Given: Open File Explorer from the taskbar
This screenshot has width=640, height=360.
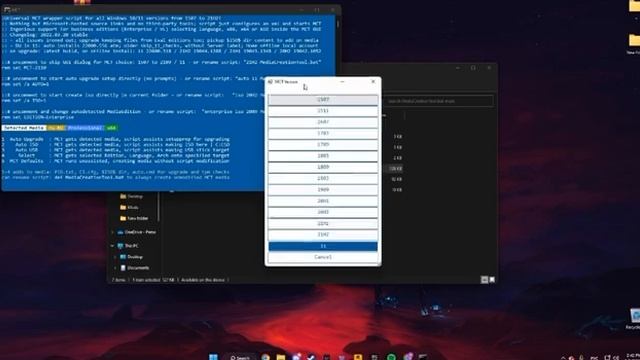Looking at the screenshot, I should [x=281, y=358].
